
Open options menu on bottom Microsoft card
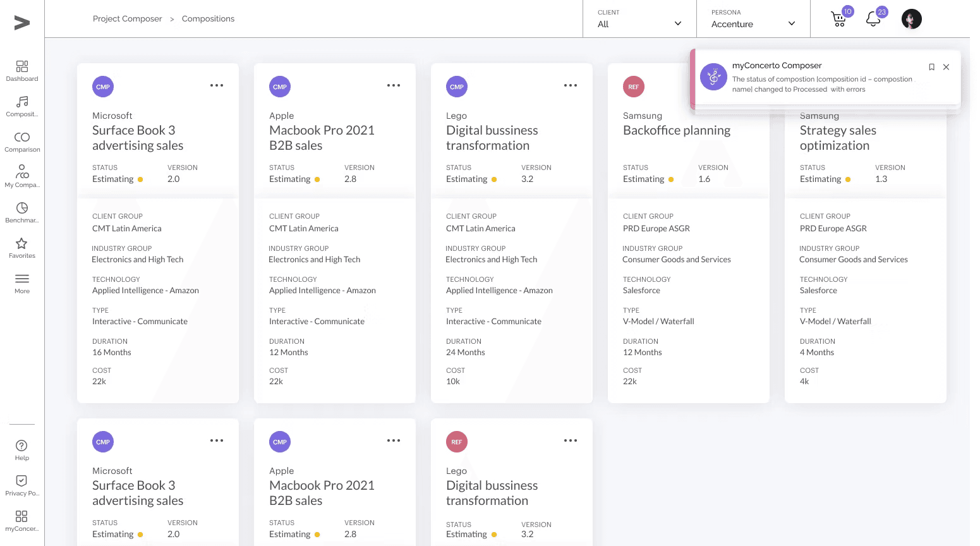pos(217,440)
